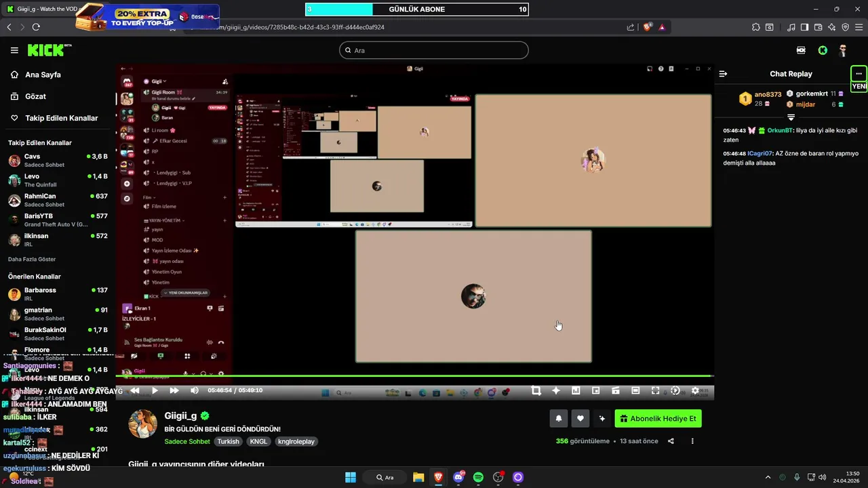The width and height of the screenshot is (868, 488).
Task: Open Brave VPN shield icon
Action: click(845, 27)
